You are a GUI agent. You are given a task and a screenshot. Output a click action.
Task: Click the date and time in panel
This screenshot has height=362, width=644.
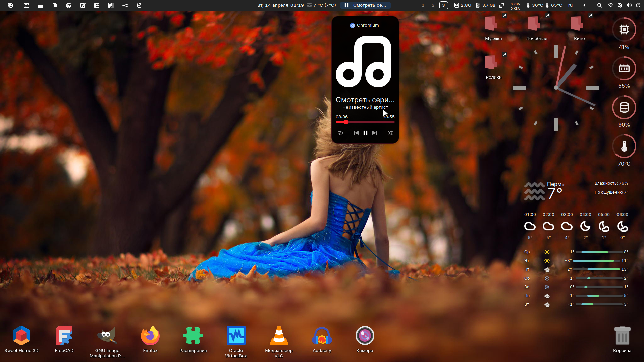(280, 5)
